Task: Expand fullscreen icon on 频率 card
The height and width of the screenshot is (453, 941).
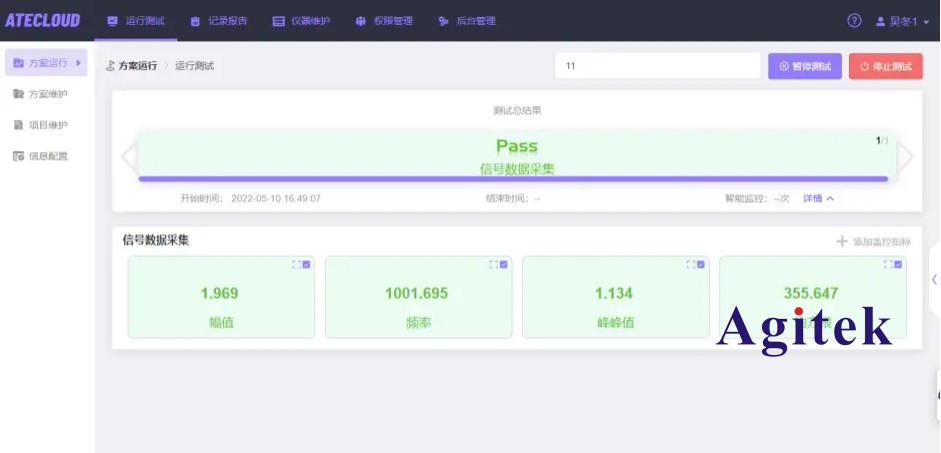Action: (x=493, y=264)
